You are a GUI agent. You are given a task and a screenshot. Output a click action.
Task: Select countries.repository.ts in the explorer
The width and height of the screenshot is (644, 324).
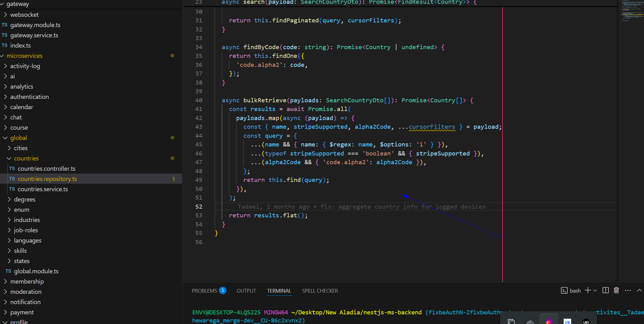point(47,179)
